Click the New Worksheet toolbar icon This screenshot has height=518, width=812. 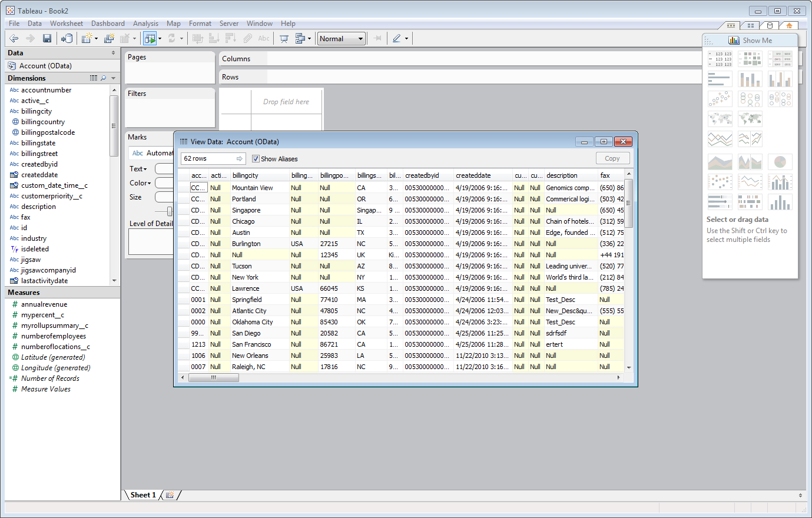coord(86,38)
